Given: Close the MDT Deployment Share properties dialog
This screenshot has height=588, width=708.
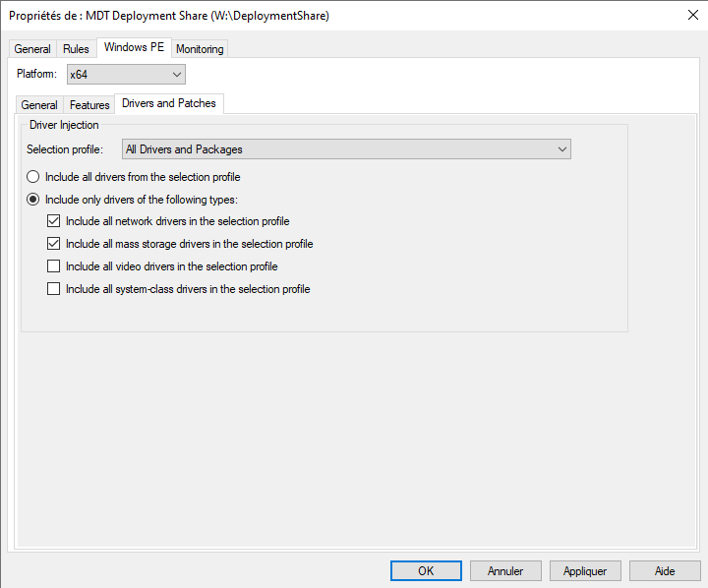Looking at the screenshot, I should [x=692, y=15].
